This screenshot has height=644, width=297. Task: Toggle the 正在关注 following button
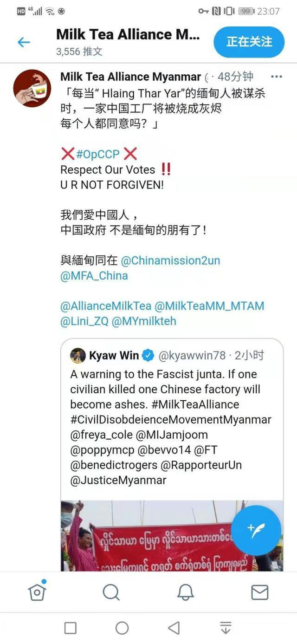coord(249,42)
